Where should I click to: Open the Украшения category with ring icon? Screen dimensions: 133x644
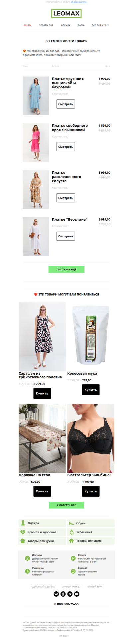91,532
